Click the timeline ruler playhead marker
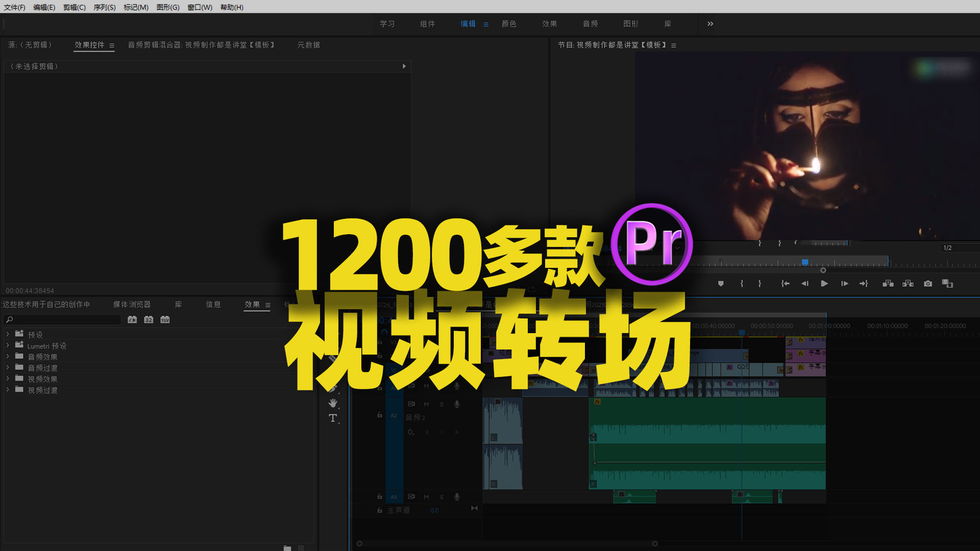This screenshot has height=551, width=980. coord(742,333)
